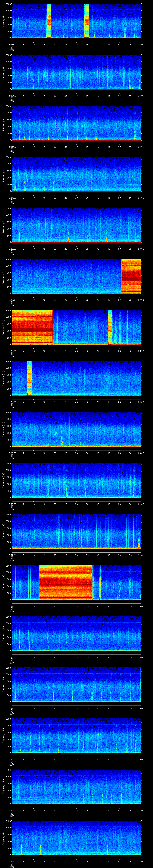Select the large red block starting the 5:27 spectrogram
The image size is (153, 868).
click(x=32, y=327)
